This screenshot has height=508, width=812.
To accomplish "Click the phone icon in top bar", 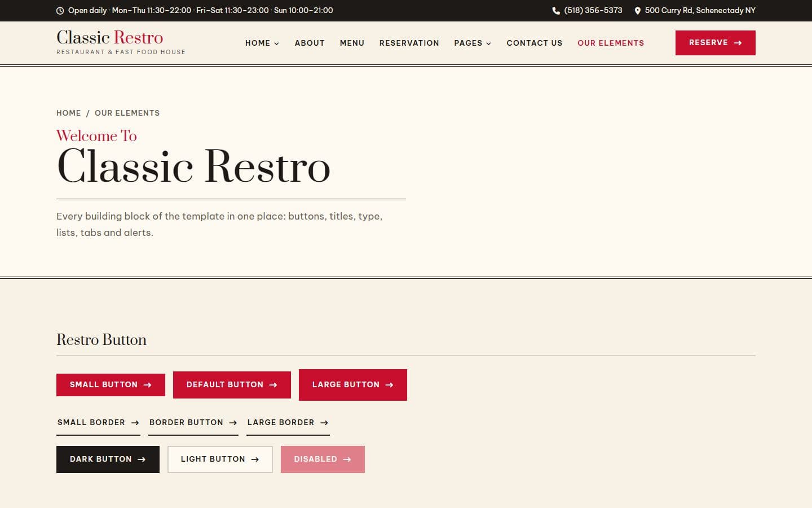I will [x=556, y=11].
